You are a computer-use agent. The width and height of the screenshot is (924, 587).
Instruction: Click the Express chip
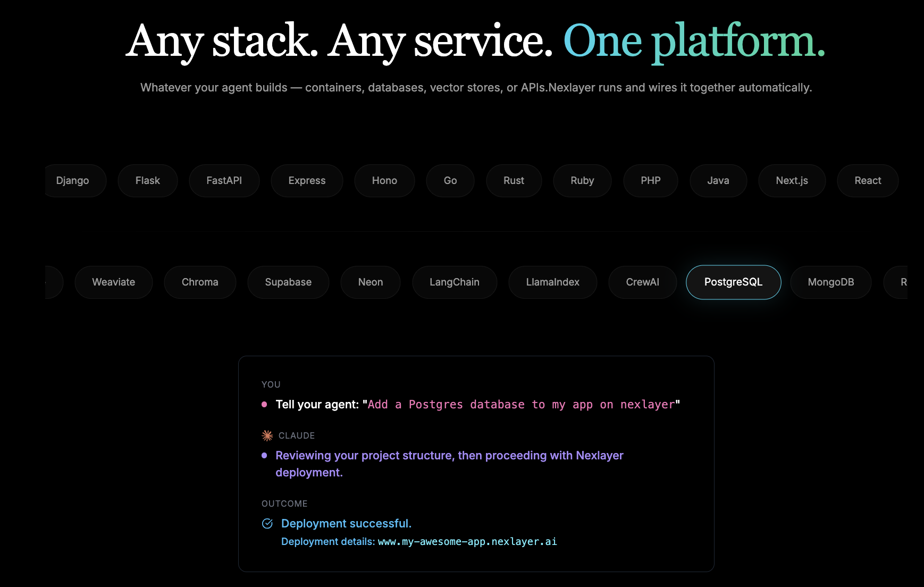[x=307, y=181]
